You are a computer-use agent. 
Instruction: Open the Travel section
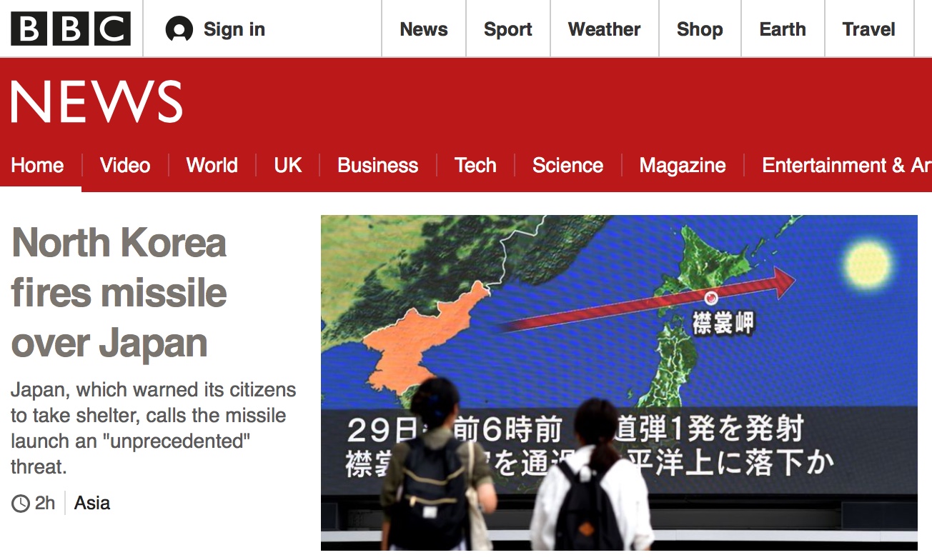869,29
